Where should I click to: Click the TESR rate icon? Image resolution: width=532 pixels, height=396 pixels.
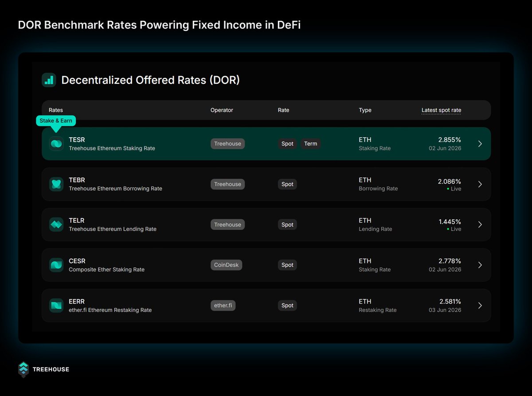(56, 144)
